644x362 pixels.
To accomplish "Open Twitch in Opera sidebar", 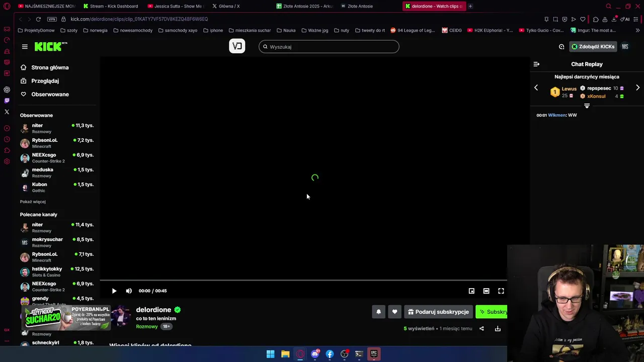I will click(7, 101).
